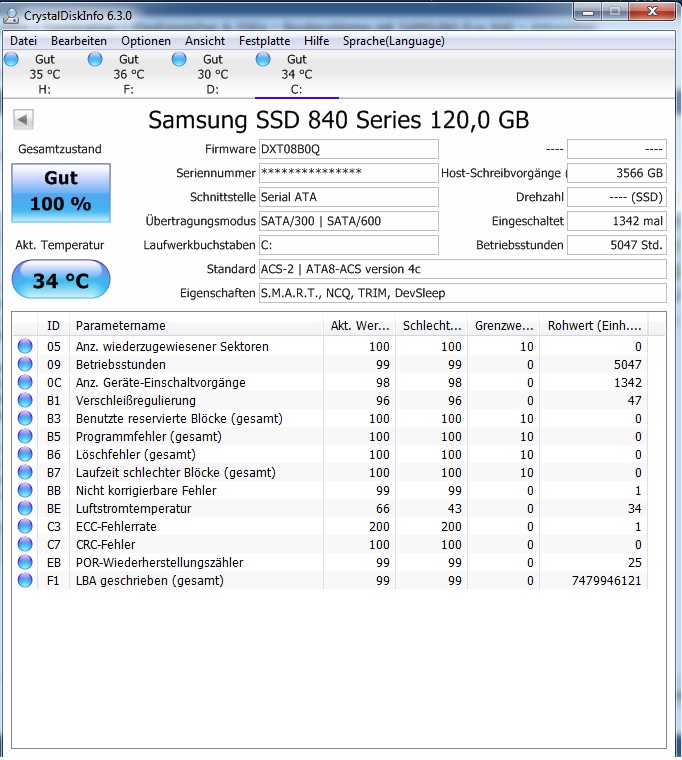Click the previous disk arrow button
682x760 pixels.
(23, 119)
